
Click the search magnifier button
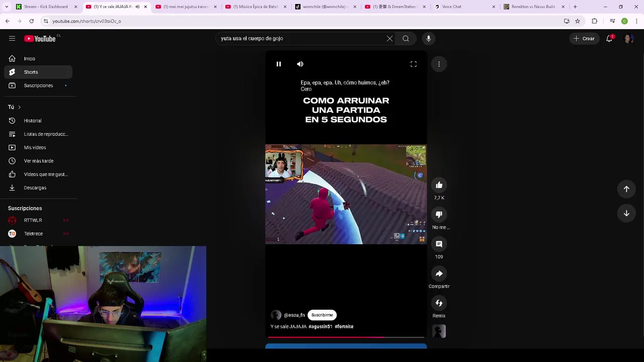pyautogui.click(x=406, y=39)
